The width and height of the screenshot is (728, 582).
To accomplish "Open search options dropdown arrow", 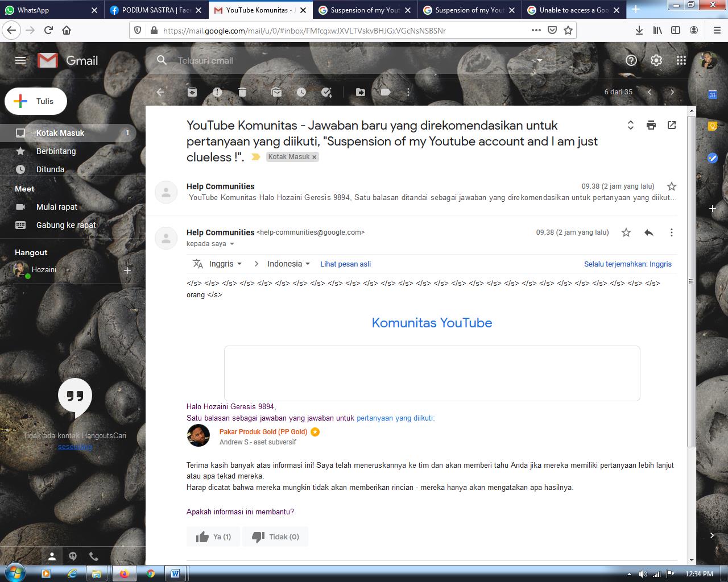I will [539, 60].
